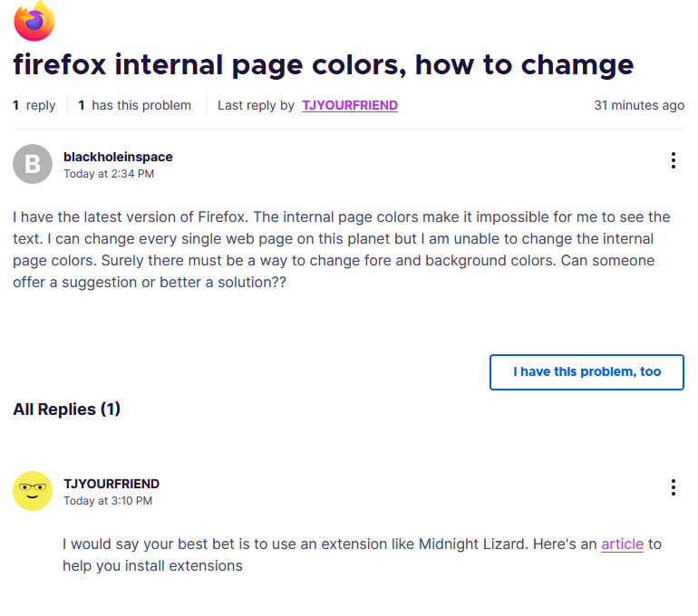Click the "1 reply" counter

(x=34, y=105)
